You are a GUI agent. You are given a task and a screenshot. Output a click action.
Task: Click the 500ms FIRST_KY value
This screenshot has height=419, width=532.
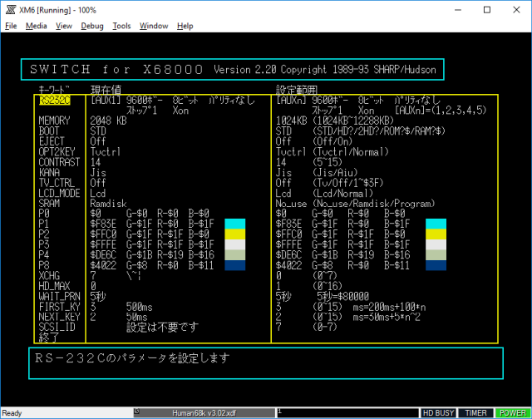pos(139,307)
